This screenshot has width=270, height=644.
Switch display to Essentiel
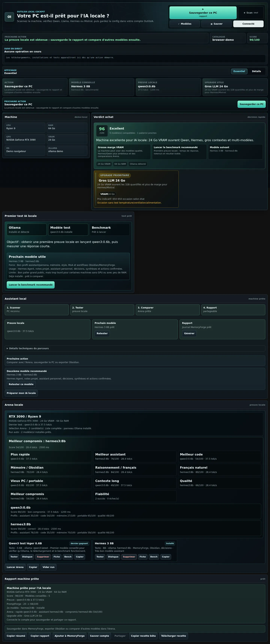[239, 71]
